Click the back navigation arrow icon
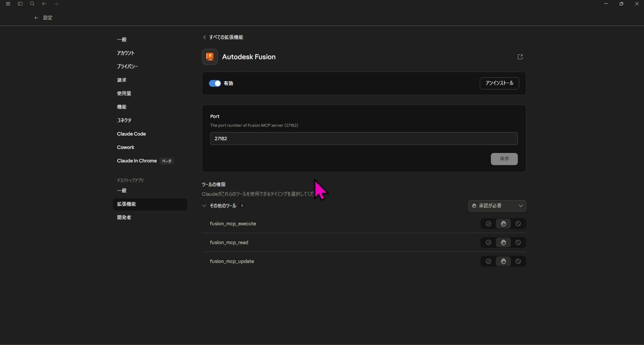 pos(44,4)
